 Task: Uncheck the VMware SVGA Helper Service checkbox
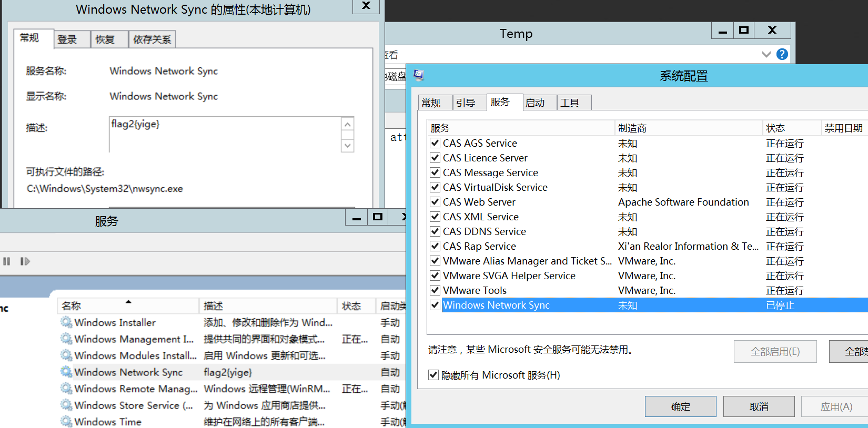(435, 276)
